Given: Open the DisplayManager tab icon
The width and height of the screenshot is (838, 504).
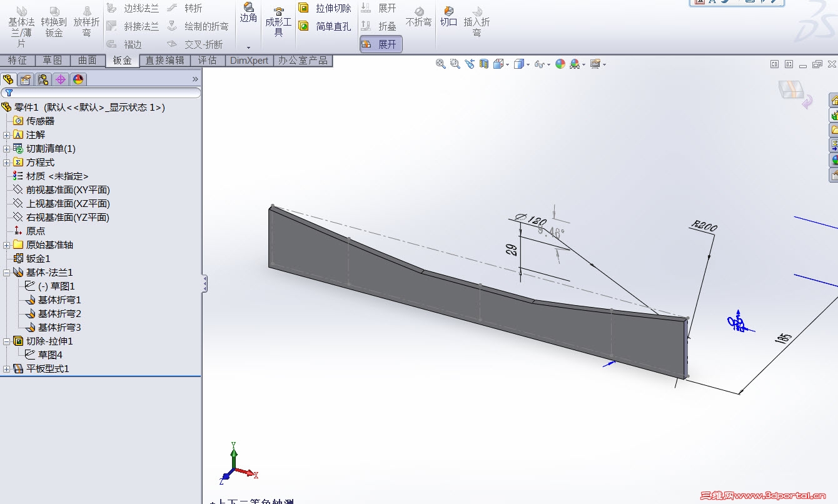Looking at the screenshot, I should (78, 79).
